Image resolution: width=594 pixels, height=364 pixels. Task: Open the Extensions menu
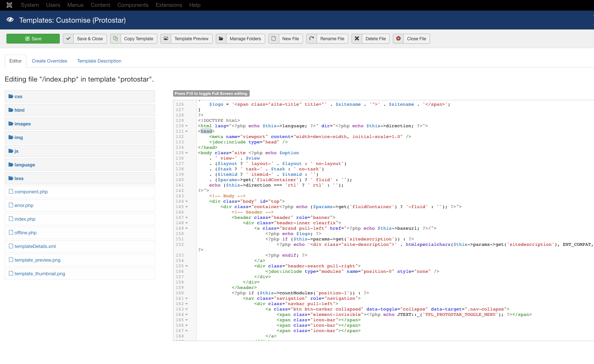click(169, 5)
